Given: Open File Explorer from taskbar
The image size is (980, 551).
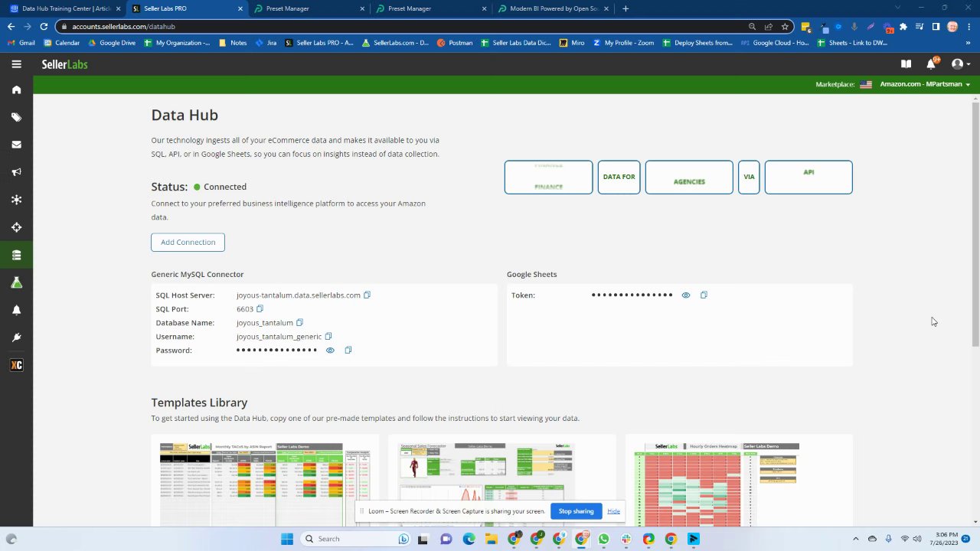Looking at the screenshot, I should pos(491,539).
